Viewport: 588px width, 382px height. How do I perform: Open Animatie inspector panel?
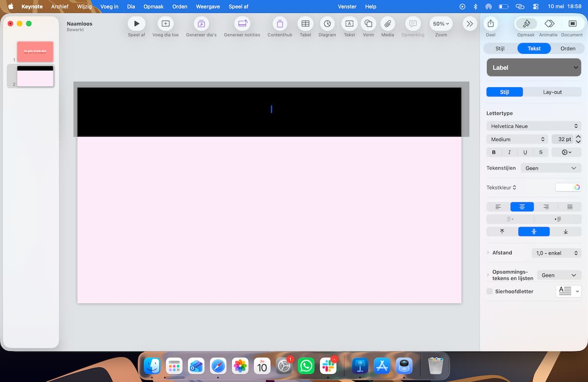(549, 24)
